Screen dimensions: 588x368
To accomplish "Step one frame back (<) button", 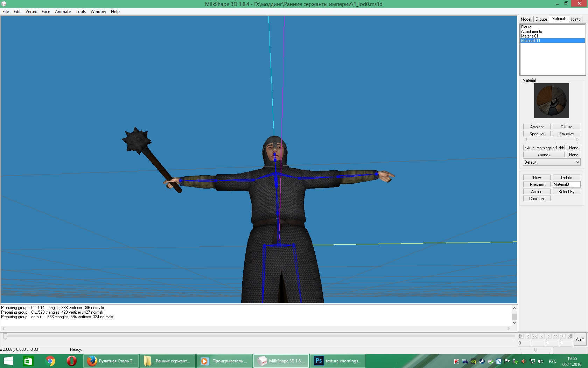I will click(542, 336).
